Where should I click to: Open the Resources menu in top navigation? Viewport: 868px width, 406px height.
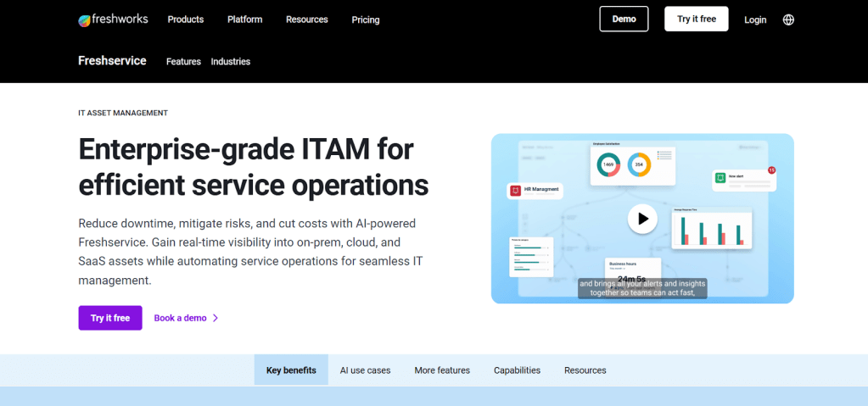306,19
